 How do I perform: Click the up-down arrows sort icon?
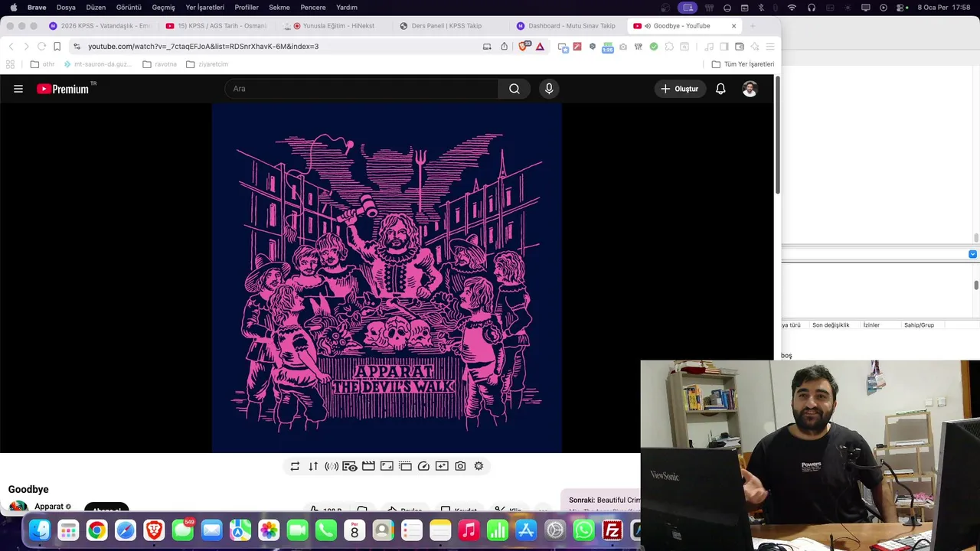pyautogui.click(x=313, y=466)
